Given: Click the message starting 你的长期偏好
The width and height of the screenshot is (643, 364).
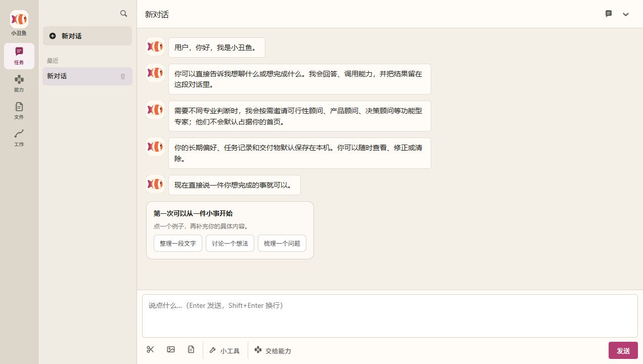Looking at the screenshot, I should click(300, 153).
